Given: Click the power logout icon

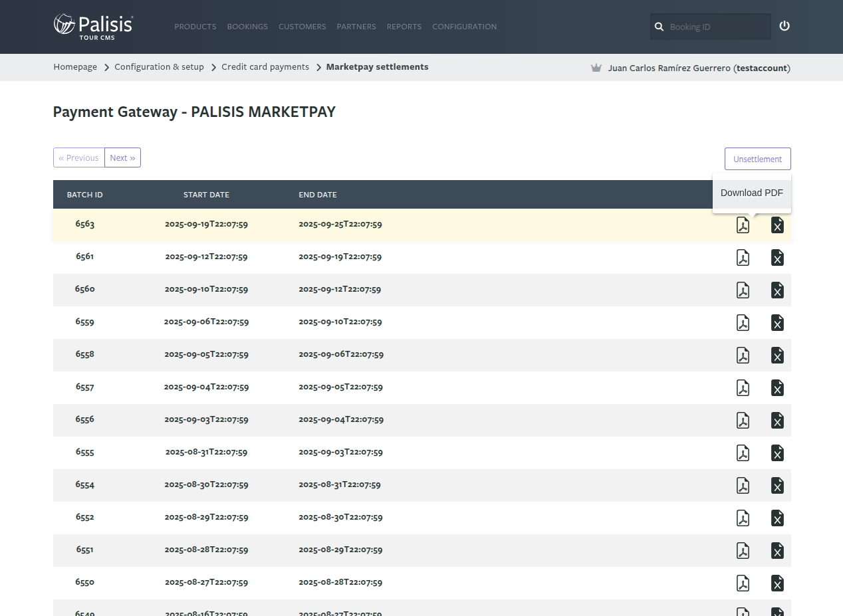Looking at the screenshot, I should click(784, 26).
